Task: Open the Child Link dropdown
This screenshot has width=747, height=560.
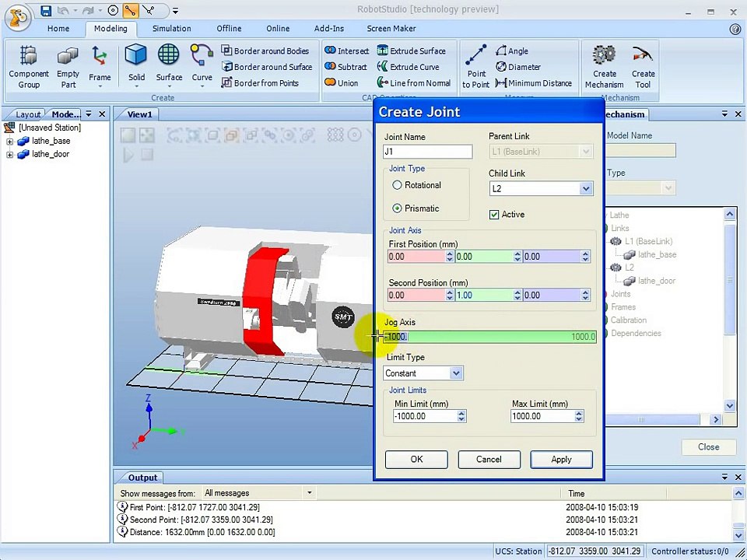Action: pos(585,188)
